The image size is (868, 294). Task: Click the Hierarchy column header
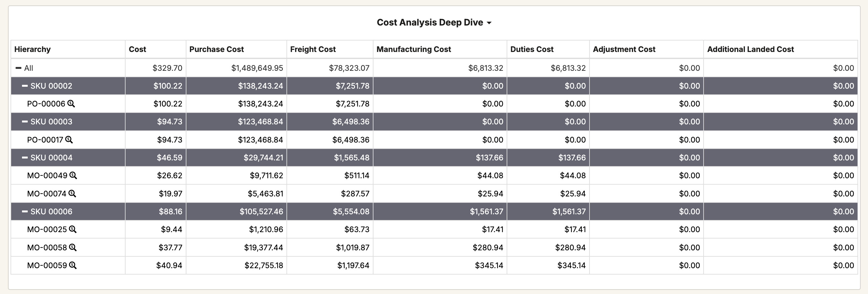[x=33, y=49]
